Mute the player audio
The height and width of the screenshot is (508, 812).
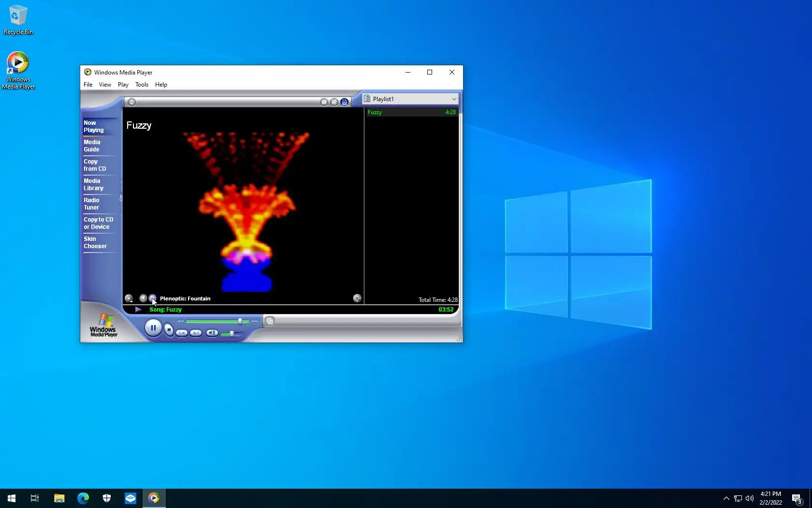[212, 333]
